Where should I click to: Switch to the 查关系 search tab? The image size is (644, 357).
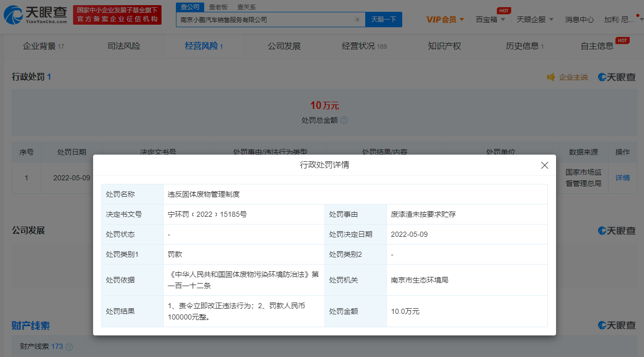(x=246, y=7)
